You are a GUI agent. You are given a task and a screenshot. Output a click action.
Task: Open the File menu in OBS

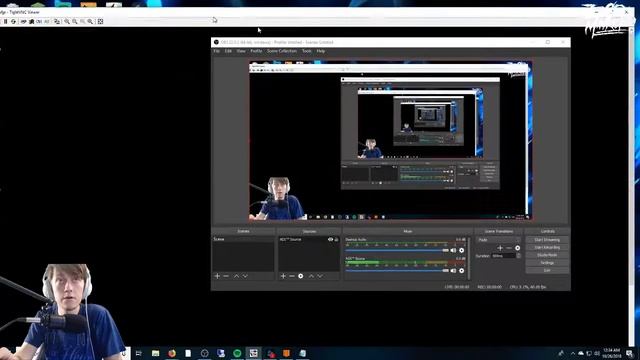(x=217, y=51)
